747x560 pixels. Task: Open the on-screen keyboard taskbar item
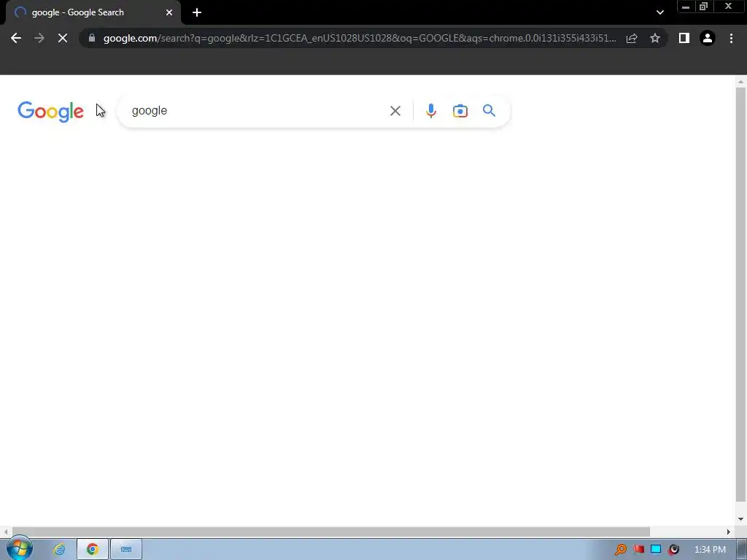(126, 549)
